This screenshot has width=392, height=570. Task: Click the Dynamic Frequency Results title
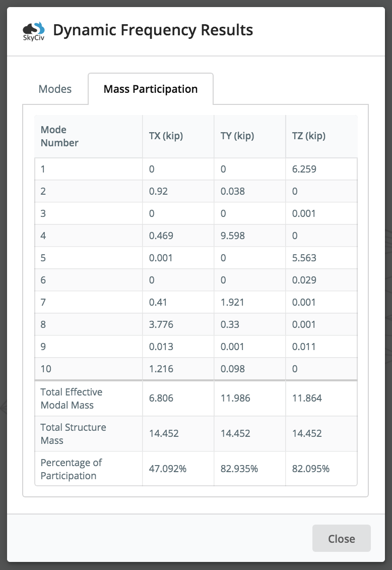tap(152, 30)
